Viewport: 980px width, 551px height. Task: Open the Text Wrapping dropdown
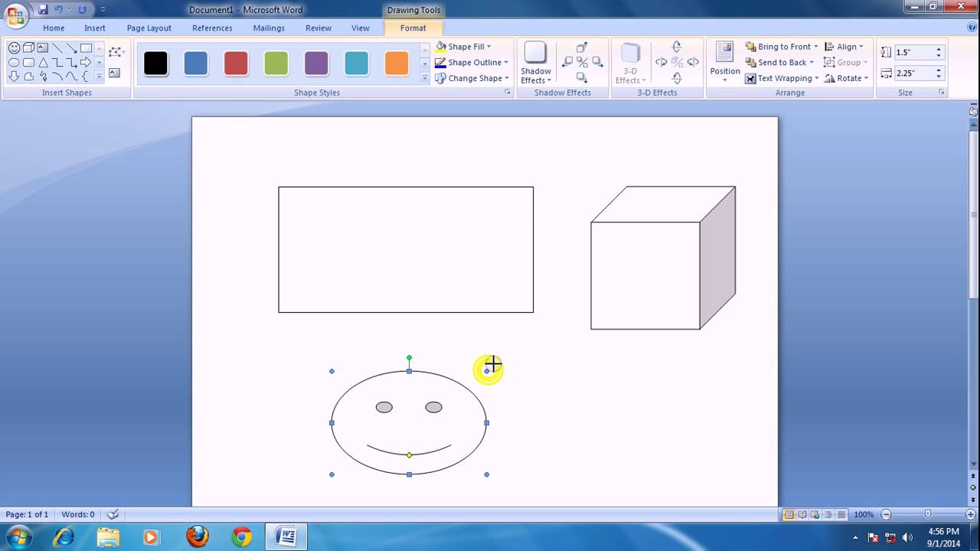coord(782,78)
